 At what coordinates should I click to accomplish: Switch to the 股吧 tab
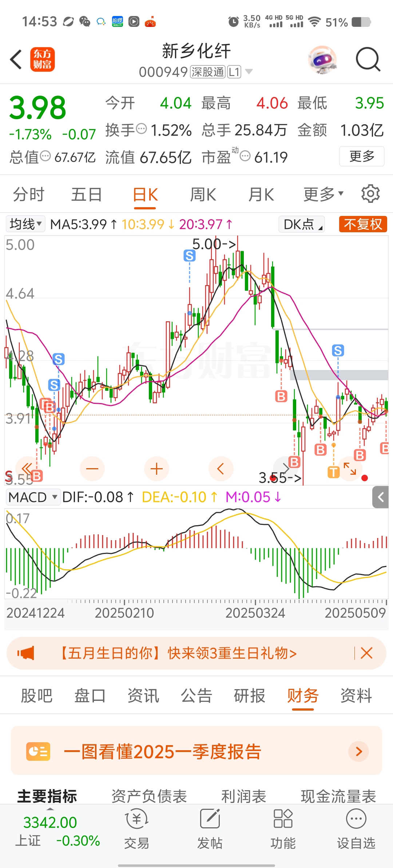point(36,696)
